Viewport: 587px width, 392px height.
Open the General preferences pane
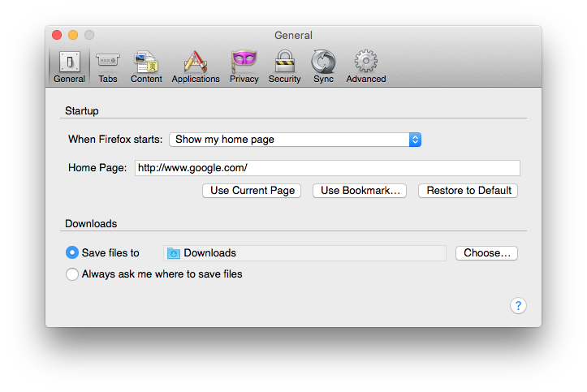pos(69,67)
